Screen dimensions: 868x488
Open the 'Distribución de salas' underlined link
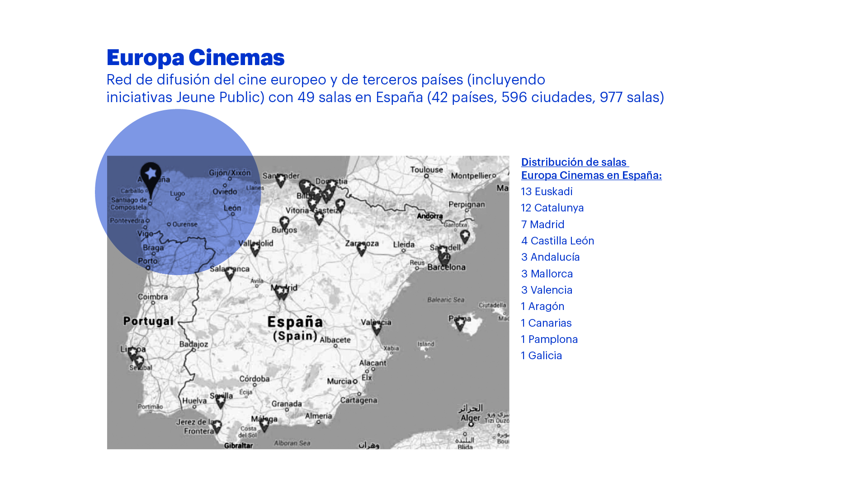coord(574,162)
